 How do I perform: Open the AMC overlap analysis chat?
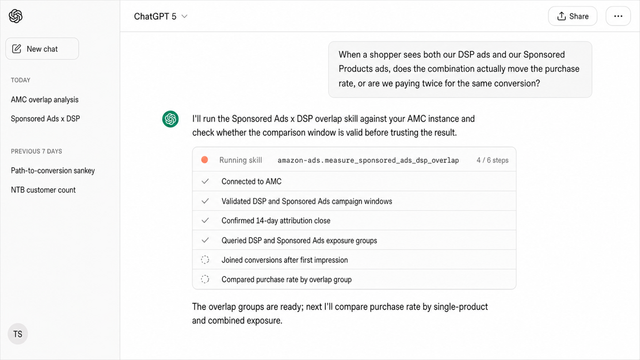(44, 100)
